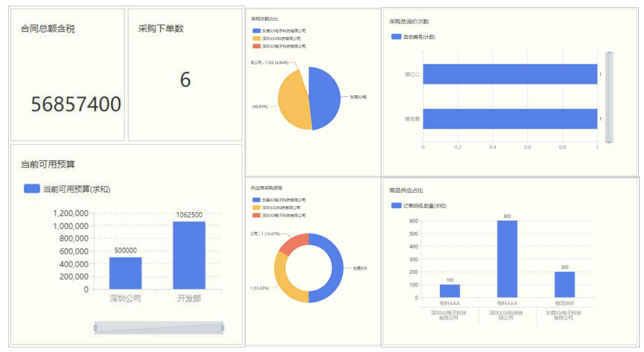Click the scrollbar beside 采购员询价次数 chart
This screenshot has width=644, height=352.
coord(610,96)
